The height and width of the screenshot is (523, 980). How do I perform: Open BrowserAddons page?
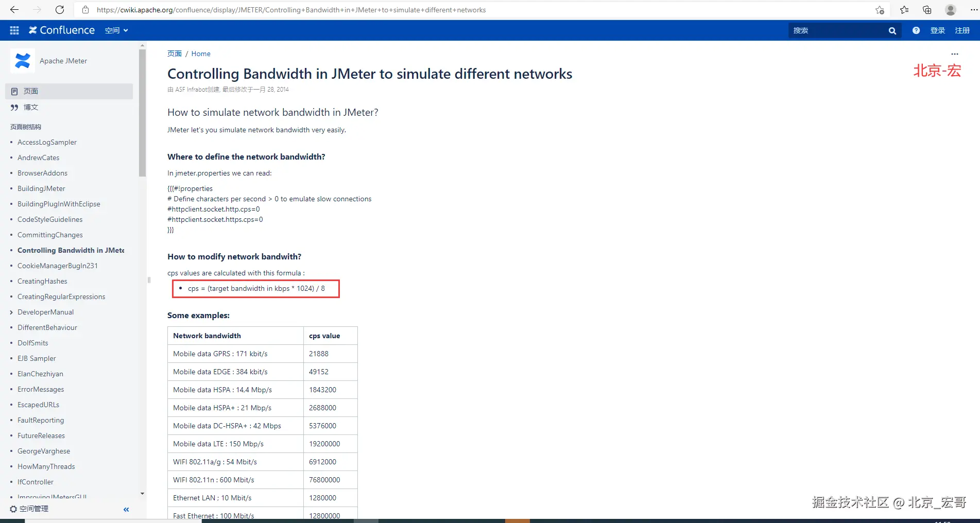[x=42, y=173]
